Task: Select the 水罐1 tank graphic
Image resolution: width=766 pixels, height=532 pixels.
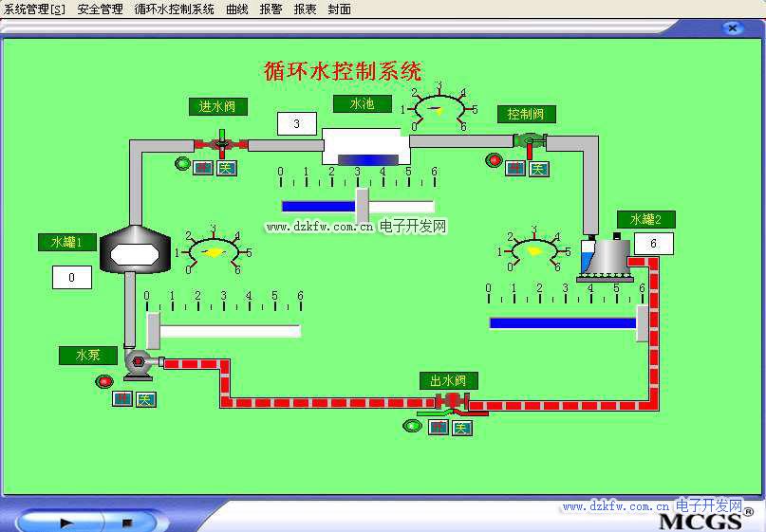Action: click(127, 250)
